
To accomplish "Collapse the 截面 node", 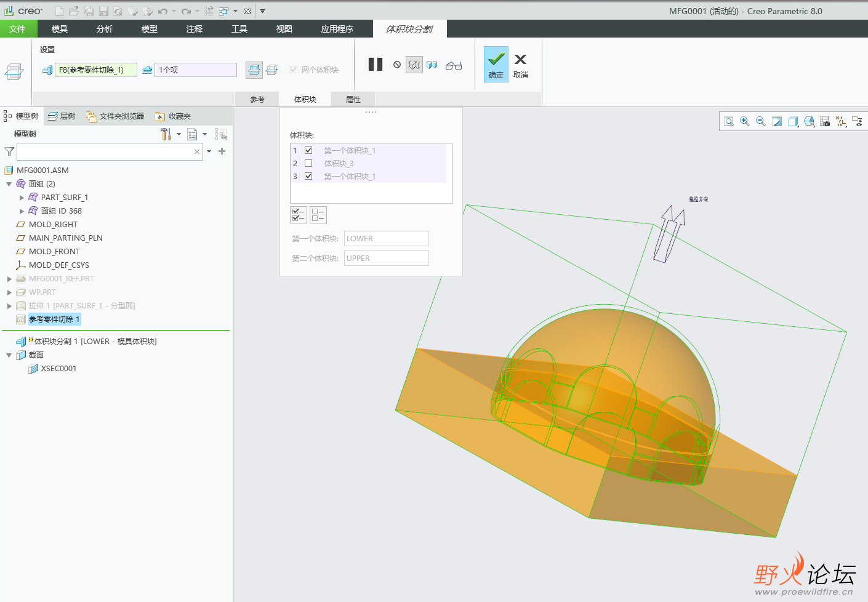I will (9, 355).
